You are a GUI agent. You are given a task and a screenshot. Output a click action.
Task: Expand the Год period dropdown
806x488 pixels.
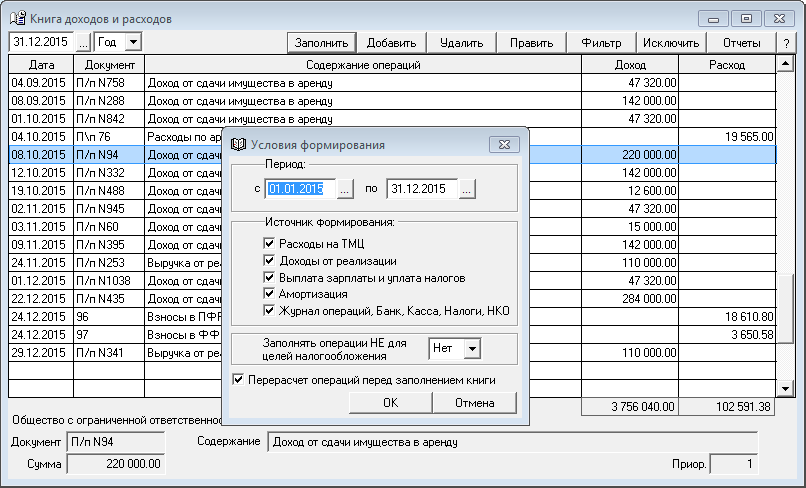coord(133,42)
